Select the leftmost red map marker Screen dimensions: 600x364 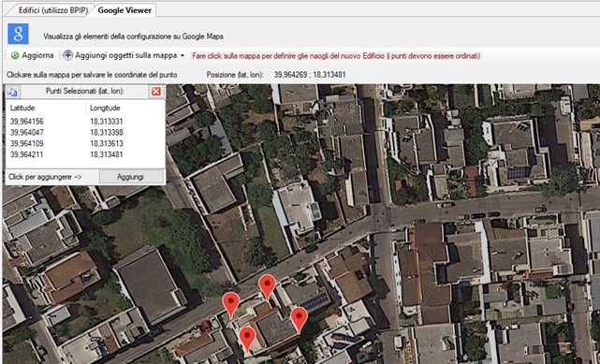(231, 304)
